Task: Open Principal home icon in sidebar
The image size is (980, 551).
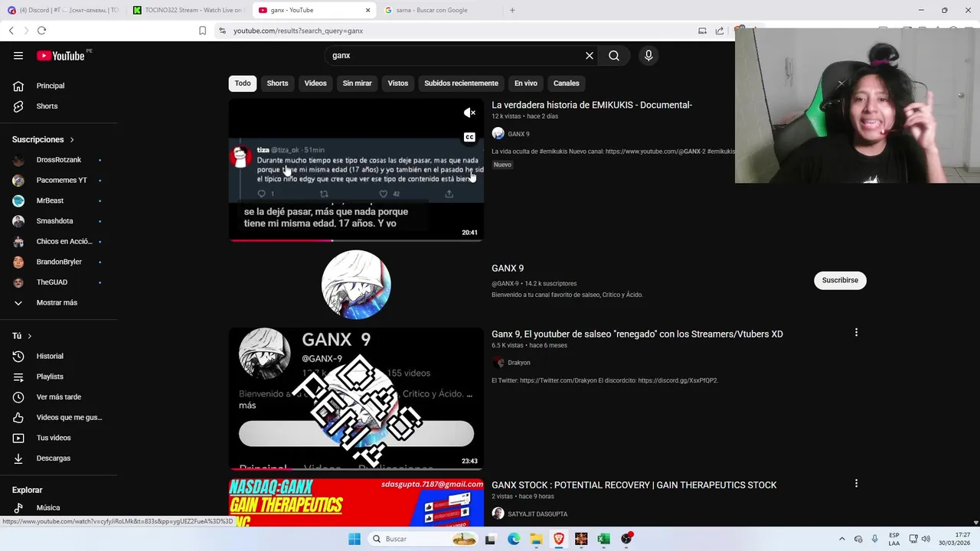Action: tap(18, 86)
